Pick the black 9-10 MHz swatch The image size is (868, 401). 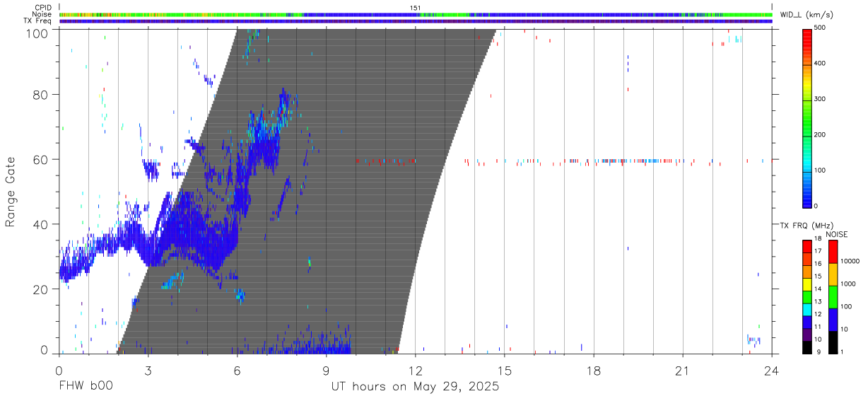807,346
